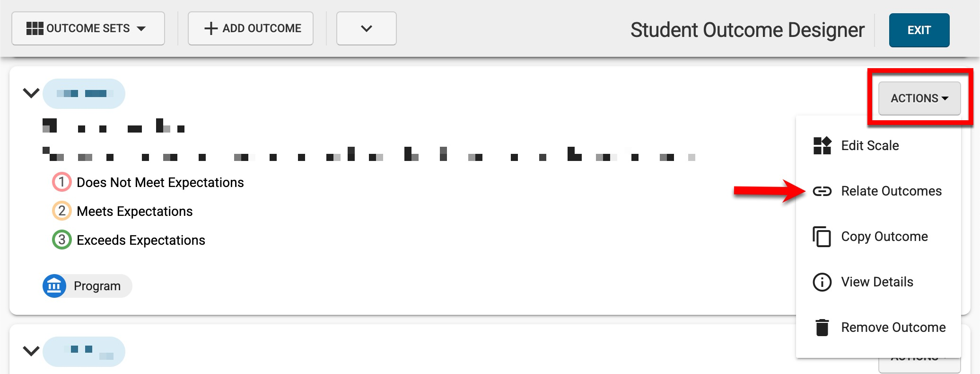Click the blue Program institution icon

click(54, 286)
